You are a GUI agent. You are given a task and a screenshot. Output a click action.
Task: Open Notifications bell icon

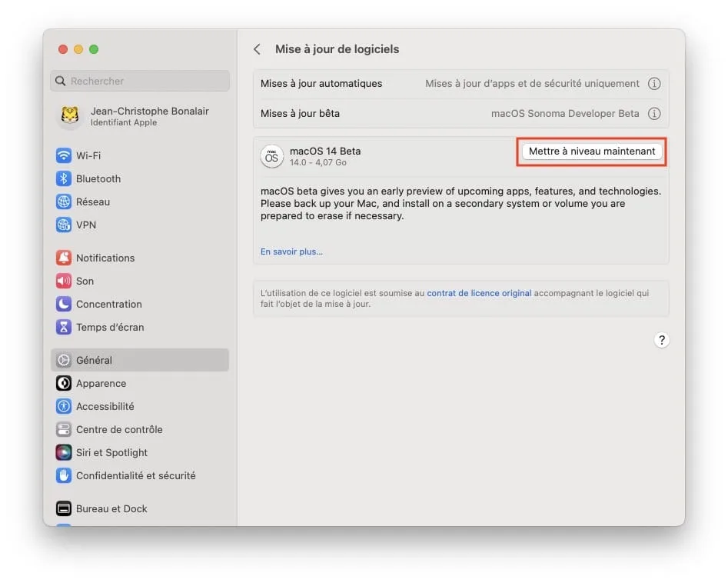point(64,258)
